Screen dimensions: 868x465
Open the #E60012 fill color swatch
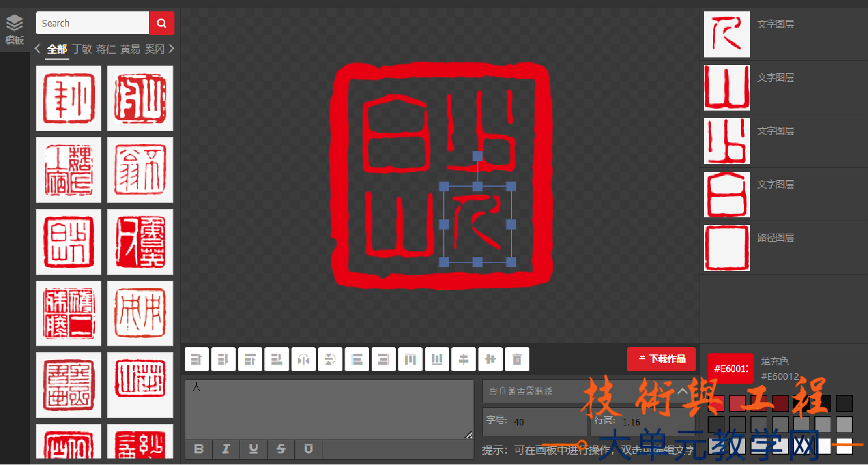pos(730,369)
